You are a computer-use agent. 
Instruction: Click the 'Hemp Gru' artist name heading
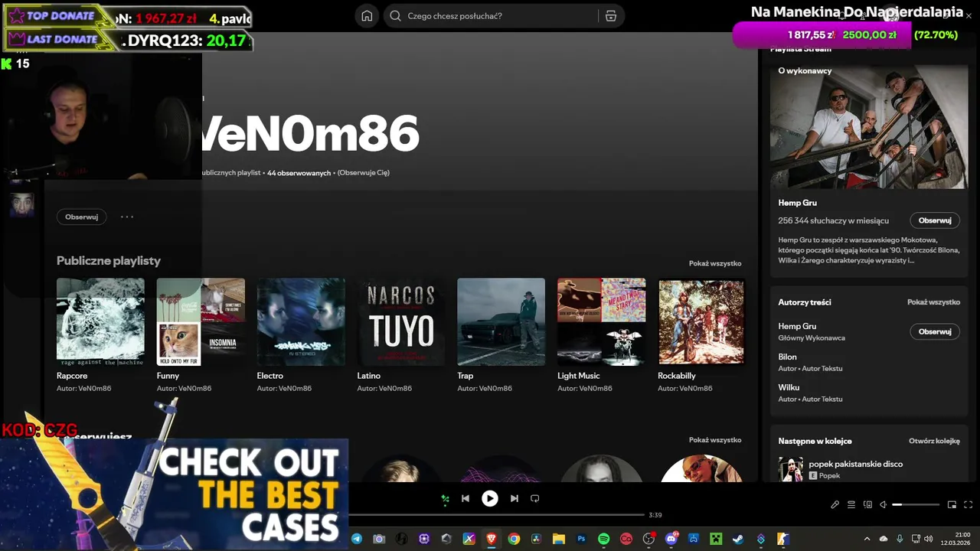pos(798,203)
